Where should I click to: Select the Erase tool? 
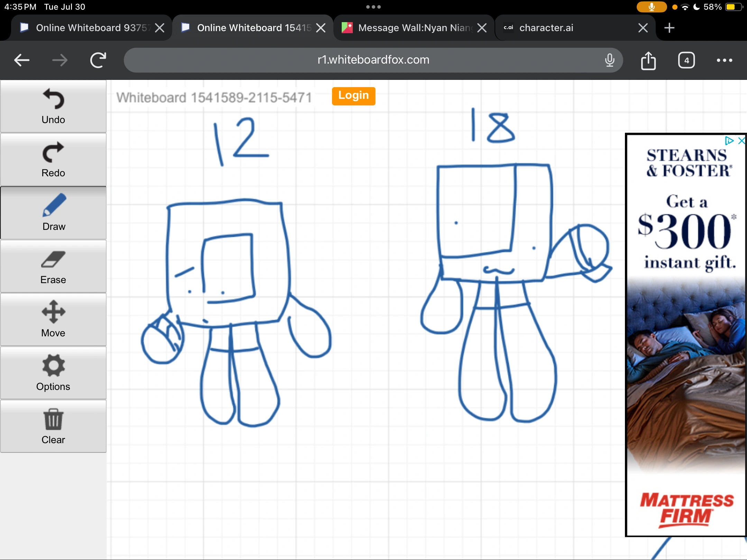click(x=53, y=267)
